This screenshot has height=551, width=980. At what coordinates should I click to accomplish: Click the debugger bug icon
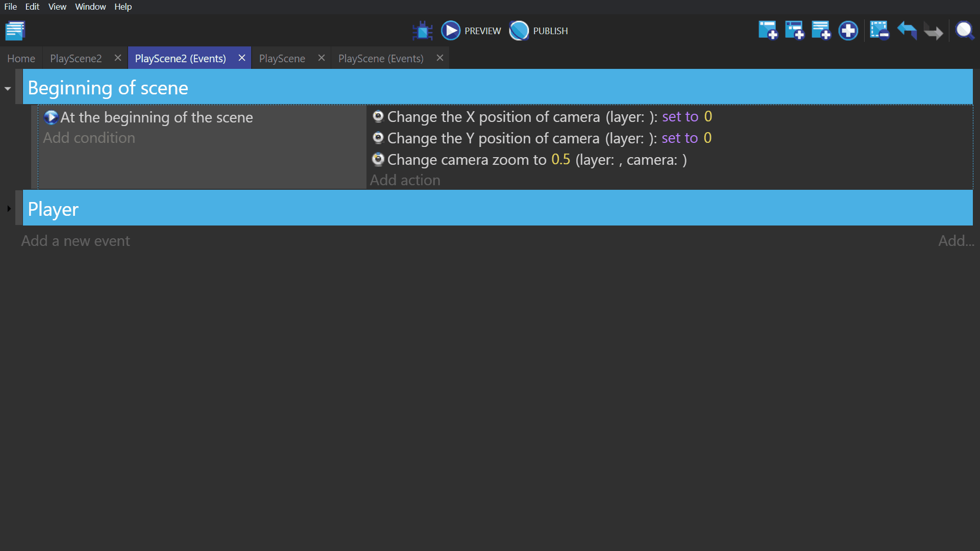pyautogui.click(x=422, y=31)
